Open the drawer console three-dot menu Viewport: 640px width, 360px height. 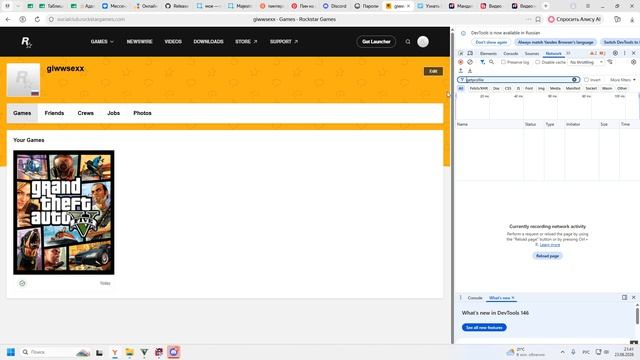tap(460, 298)
